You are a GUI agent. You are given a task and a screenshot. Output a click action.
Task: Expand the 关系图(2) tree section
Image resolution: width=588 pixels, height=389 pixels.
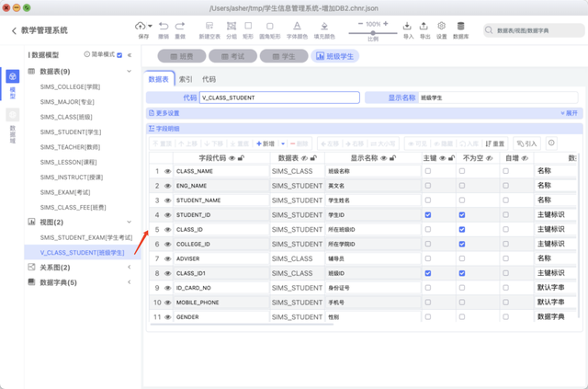pos(129,268)
